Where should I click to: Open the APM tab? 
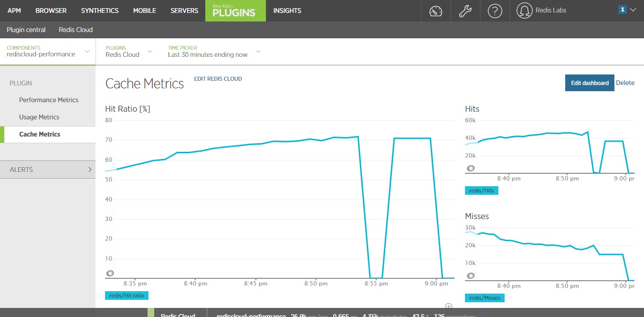(14, 11)
